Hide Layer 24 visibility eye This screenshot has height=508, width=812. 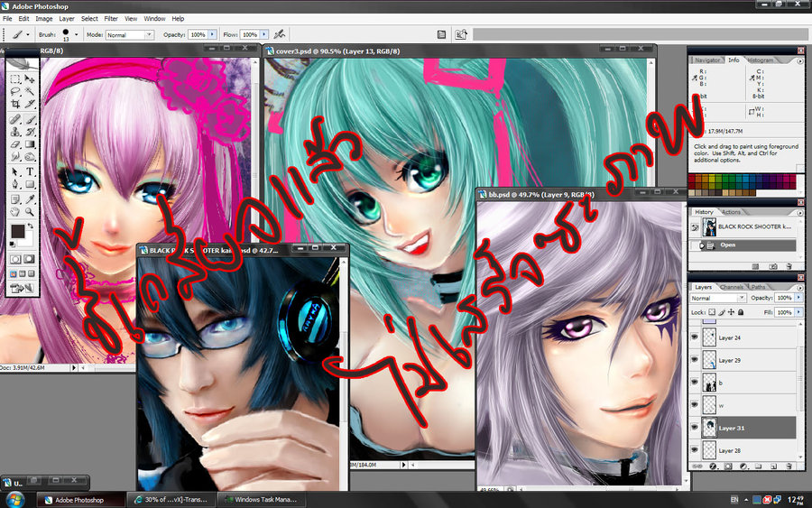click(x=695, y=337)
